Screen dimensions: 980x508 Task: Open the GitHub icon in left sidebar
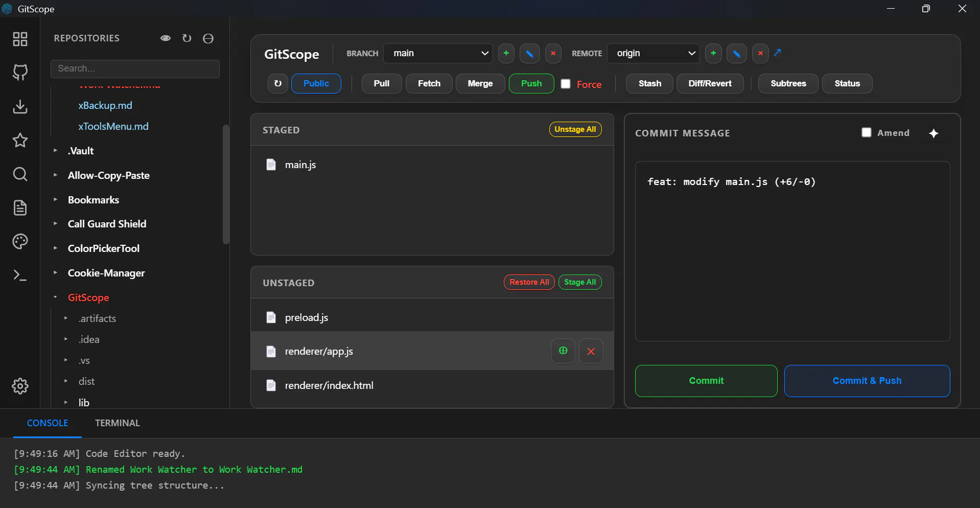[x=20, y=73]
